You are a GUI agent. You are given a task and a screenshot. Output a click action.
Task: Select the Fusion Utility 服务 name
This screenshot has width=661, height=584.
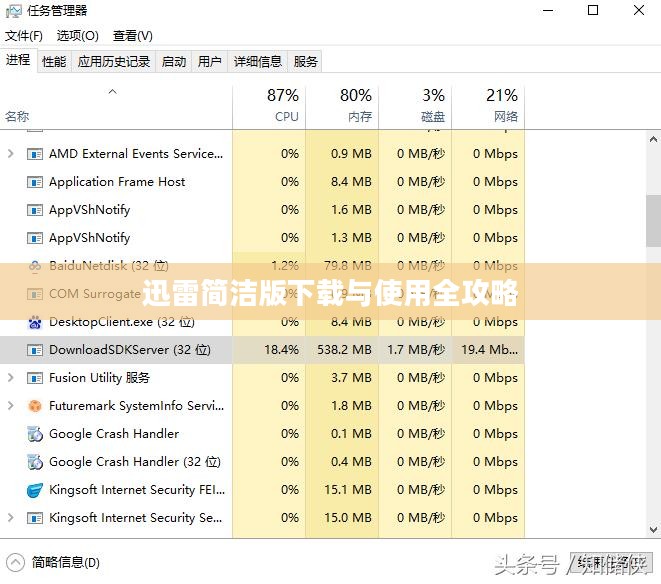pyautogui.click(x=99, y=378)
